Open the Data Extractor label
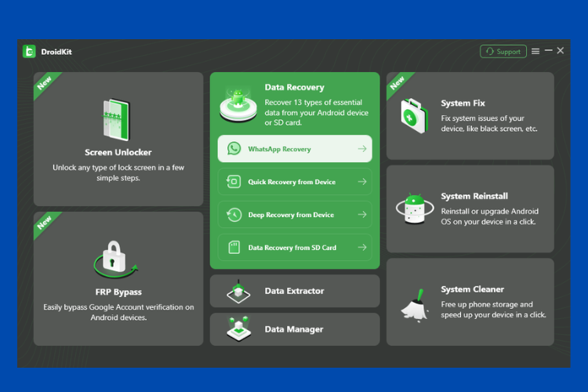 tap(294, 291)
